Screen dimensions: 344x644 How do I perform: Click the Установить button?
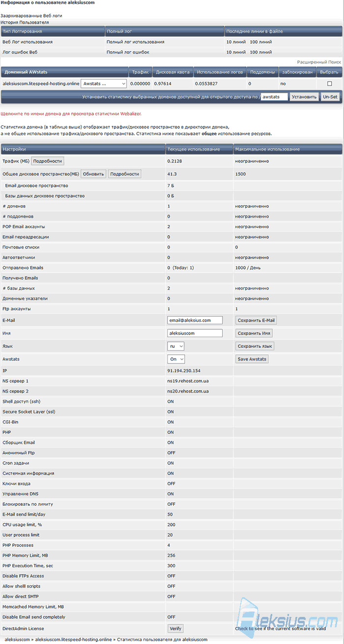[x=304, y=97]
